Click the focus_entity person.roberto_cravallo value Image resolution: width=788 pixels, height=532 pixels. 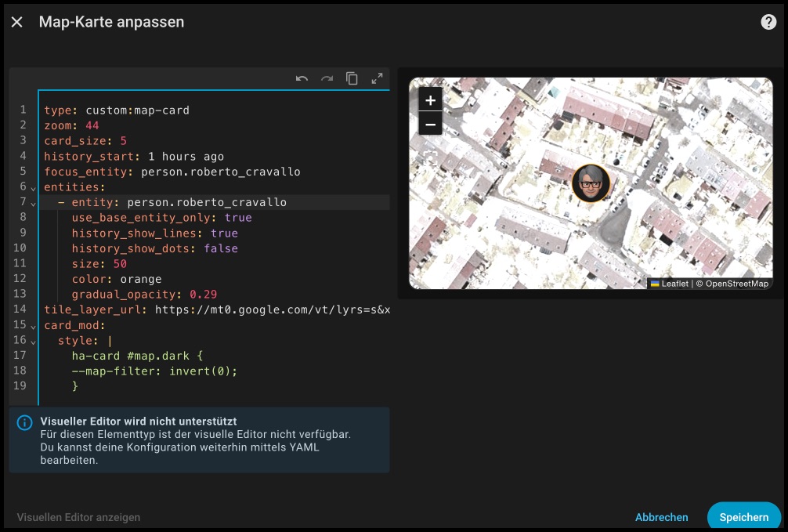point(221,172)
